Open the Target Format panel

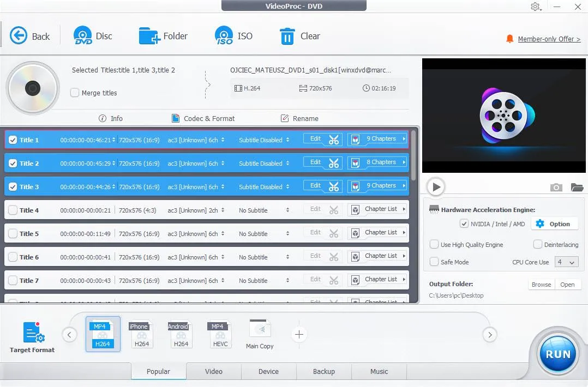[x=32, y=334]
